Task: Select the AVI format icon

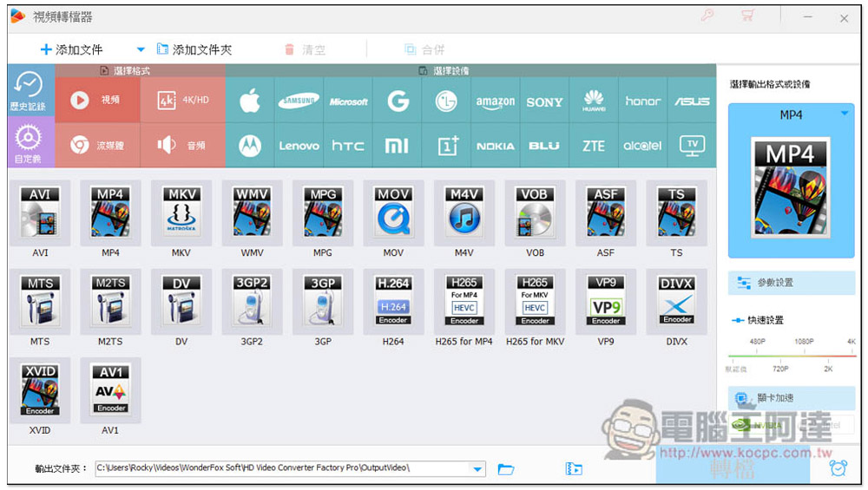Action: 40,213
